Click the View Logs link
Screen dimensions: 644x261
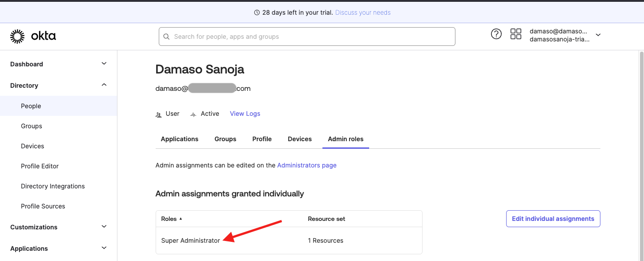pos(245,114)
